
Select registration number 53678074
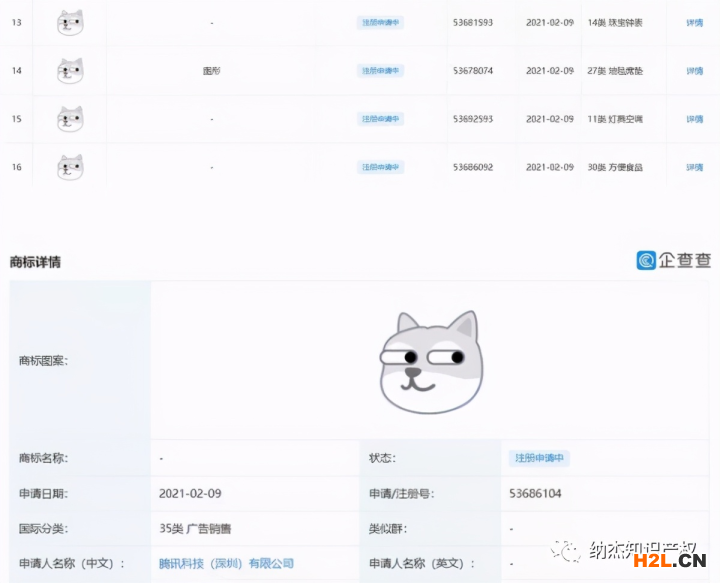[x=473, y=71]
